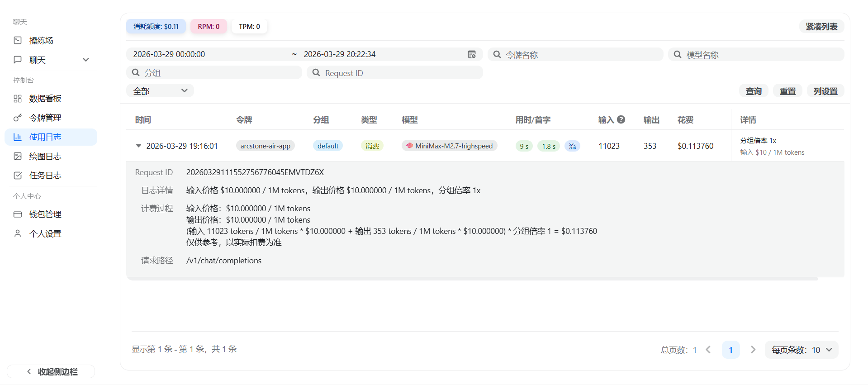
Task: Open 绘图日志 drawing log page
Action: [x=45, y=157]
